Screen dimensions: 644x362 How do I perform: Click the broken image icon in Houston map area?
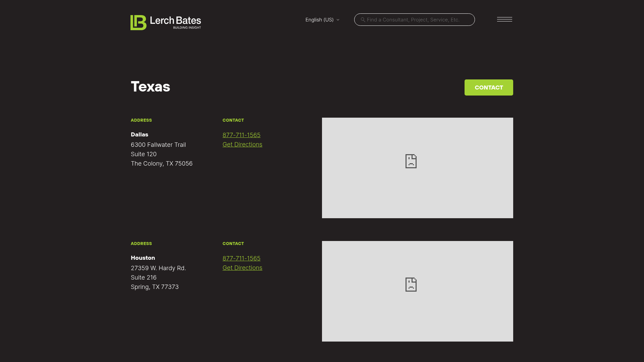click(x=411, y=284)
